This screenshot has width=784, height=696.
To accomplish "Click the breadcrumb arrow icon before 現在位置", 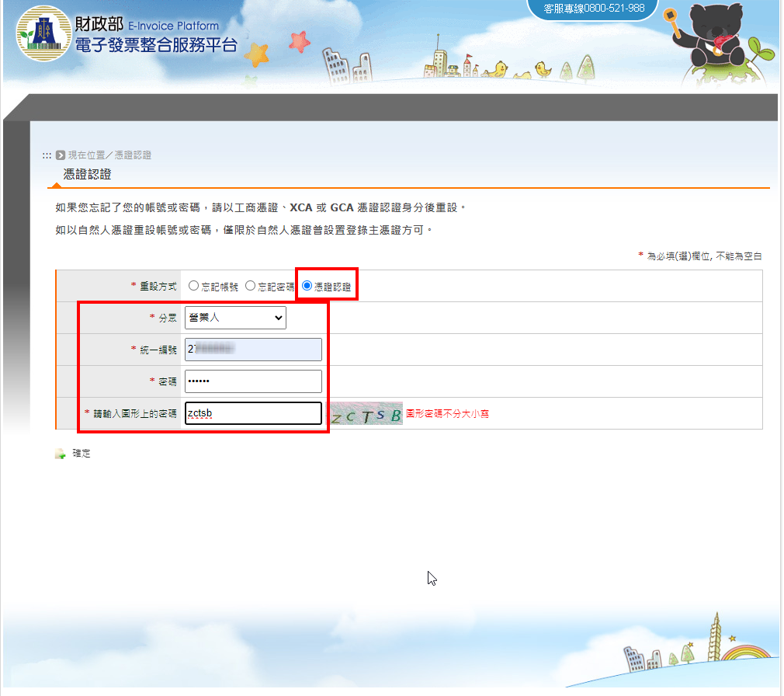I will point(61,155).
